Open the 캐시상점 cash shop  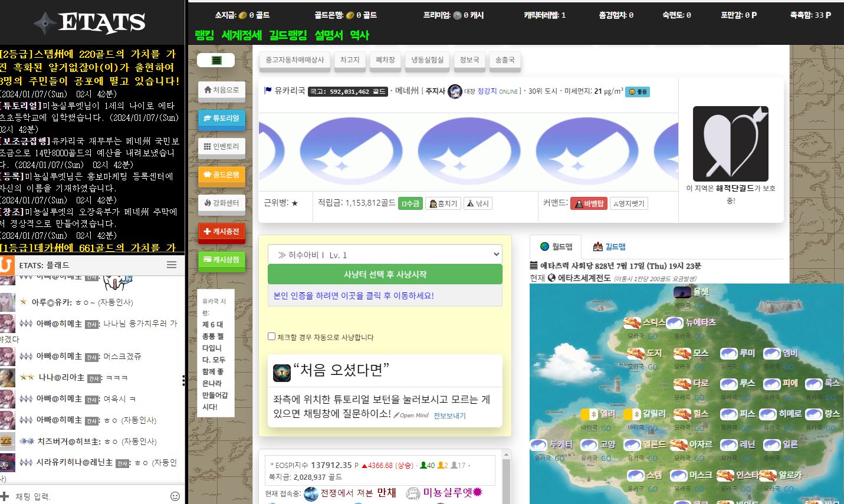[221, 261]
